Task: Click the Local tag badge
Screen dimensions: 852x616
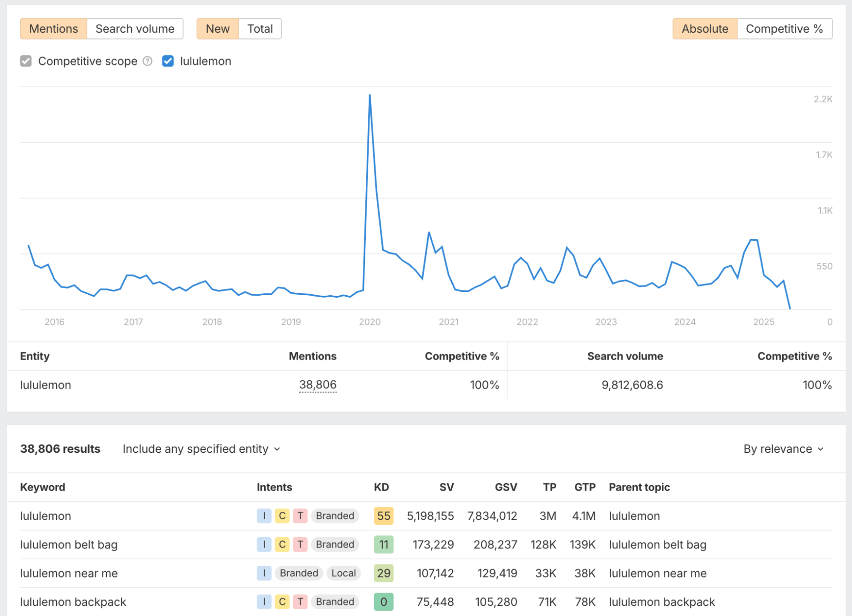Action: tap(343, 573)
